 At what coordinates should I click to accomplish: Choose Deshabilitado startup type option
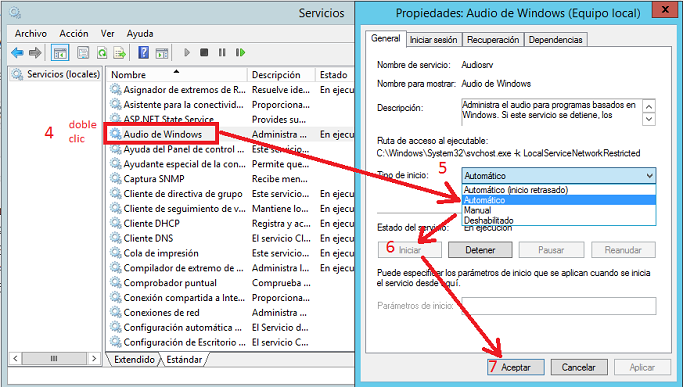coord(559,220)
